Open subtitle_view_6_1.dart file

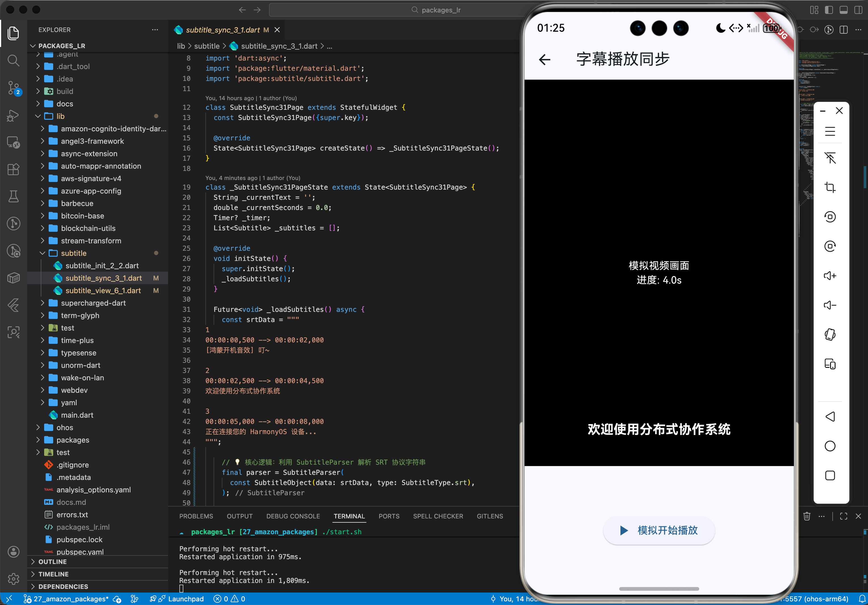tap(103, 291)
